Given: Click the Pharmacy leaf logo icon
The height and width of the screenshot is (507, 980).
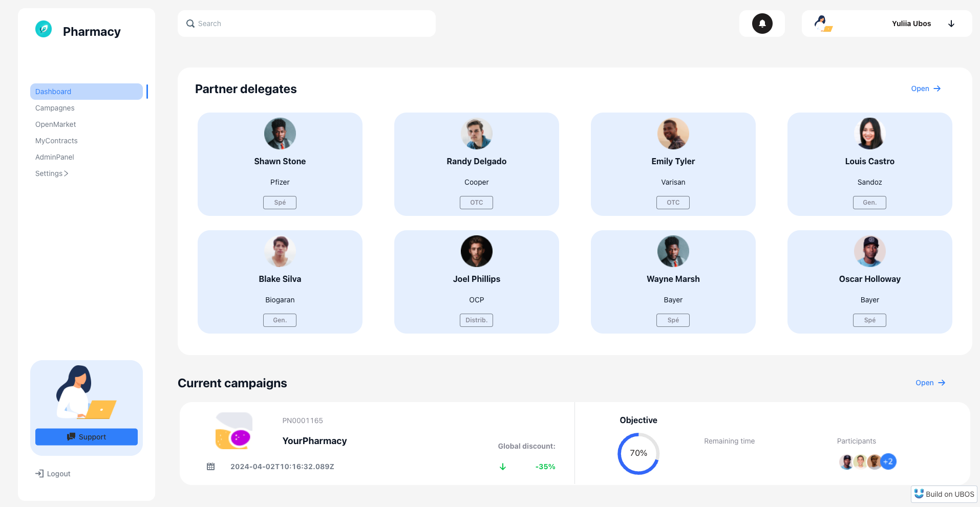Looking at the screenshot, I should pos(44,29).
